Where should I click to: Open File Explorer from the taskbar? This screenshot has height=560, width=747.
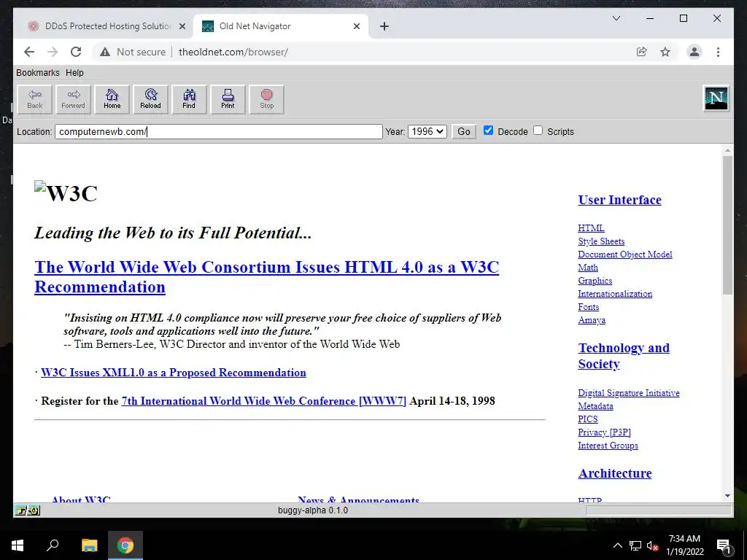(89, 545)
